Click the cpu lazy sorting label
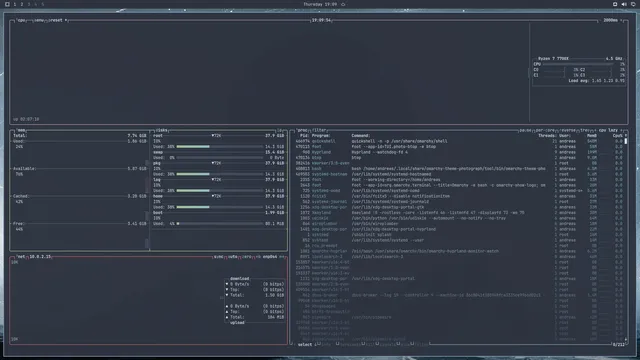This screenshot has height=360, width=640. [608, 130]
